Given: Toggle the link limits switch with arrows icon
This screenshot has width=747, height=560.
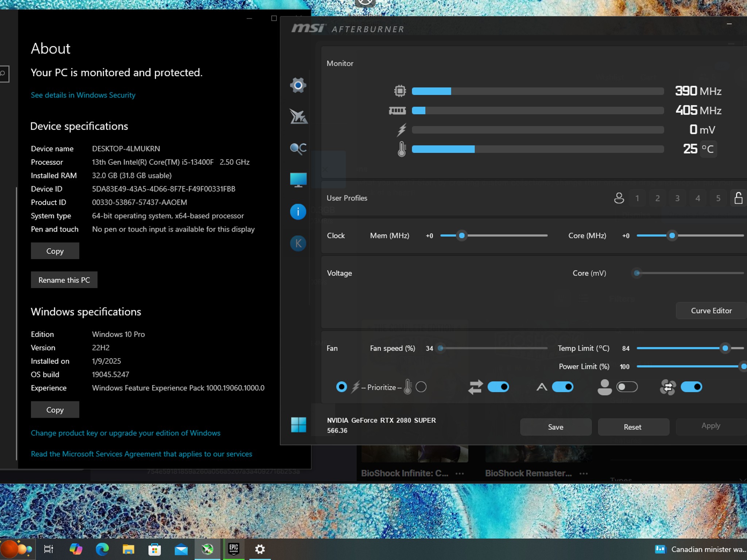Looking at the screenshot, I should click(x=498, y=387).
